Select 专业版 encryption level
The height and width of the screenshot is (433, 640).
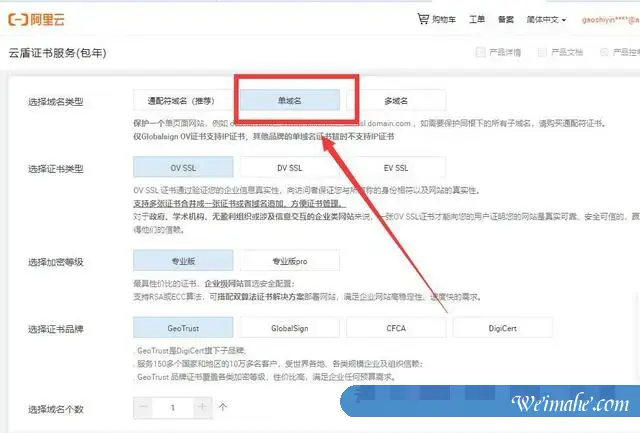183,260
